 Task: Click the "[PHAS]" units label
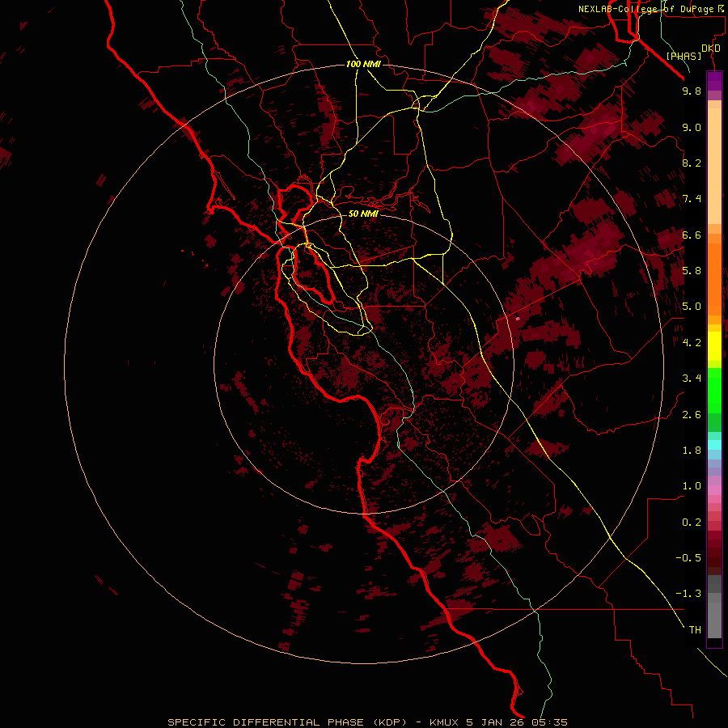point(684,56)
